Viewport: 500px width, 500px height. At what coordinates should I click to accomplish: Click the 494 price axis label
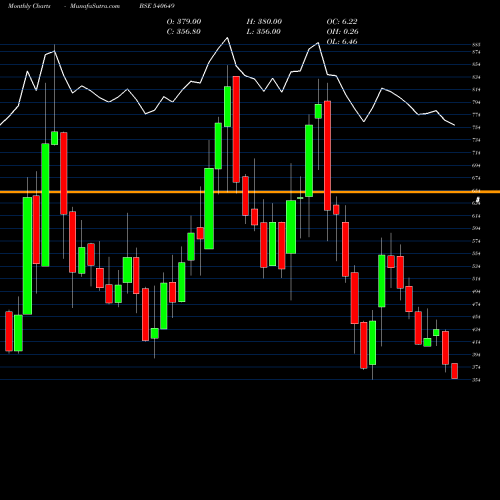pos(476,292)
